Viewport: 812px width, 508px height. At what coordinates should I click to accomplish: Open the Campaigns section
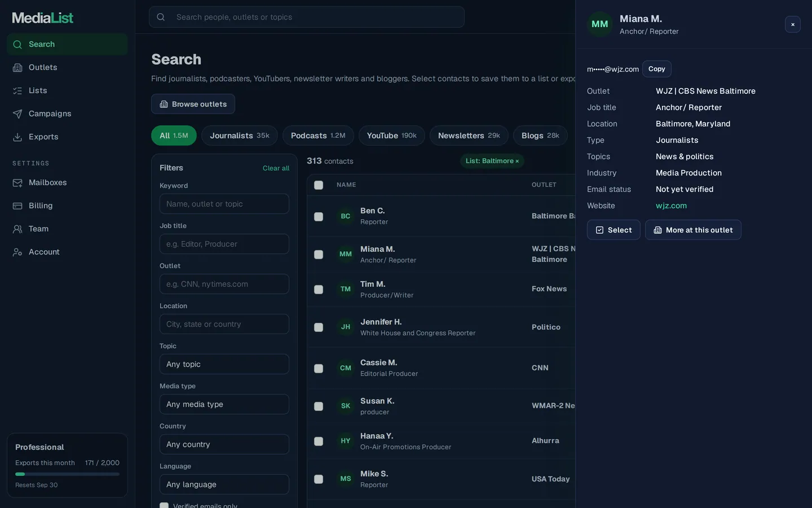[67, 113]
